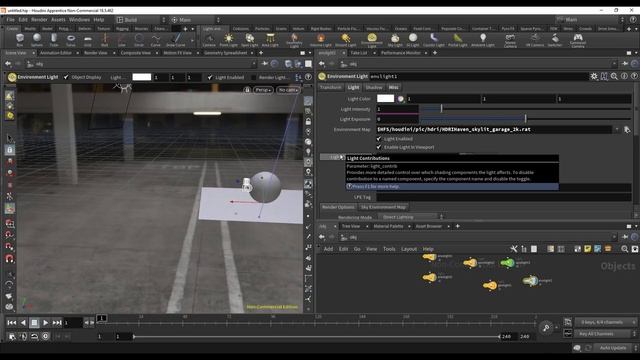Screen dimensions: 640x360
Task: Create a Point Light from shelf
Action: [x=229, y=40]
